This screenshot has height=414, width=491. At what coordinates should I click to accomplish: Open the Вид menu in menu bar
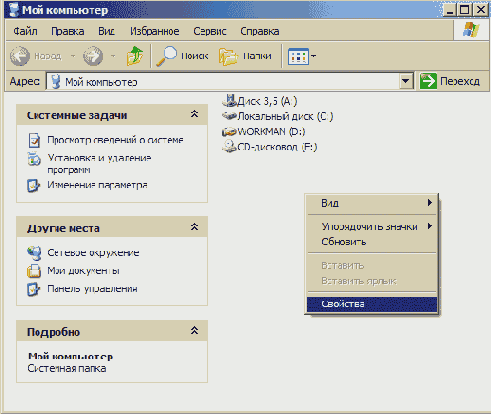106,31
